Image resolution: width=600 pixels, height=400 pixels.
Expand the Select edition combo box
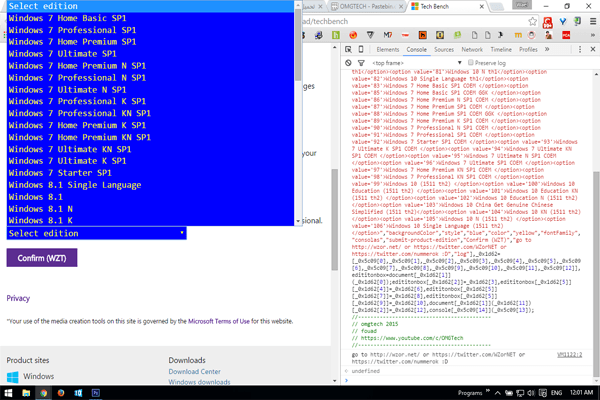pos(97,232)
